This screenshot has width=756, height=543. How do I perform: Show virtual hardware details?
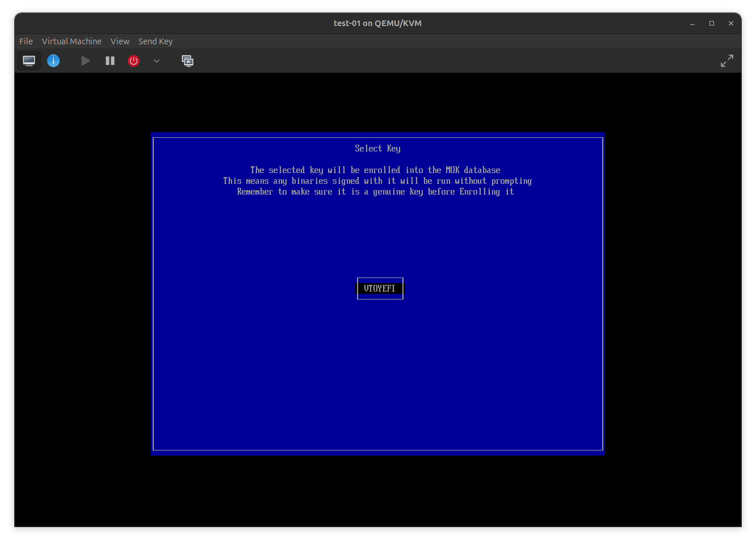pyautogui.click(x=53, y=61)
